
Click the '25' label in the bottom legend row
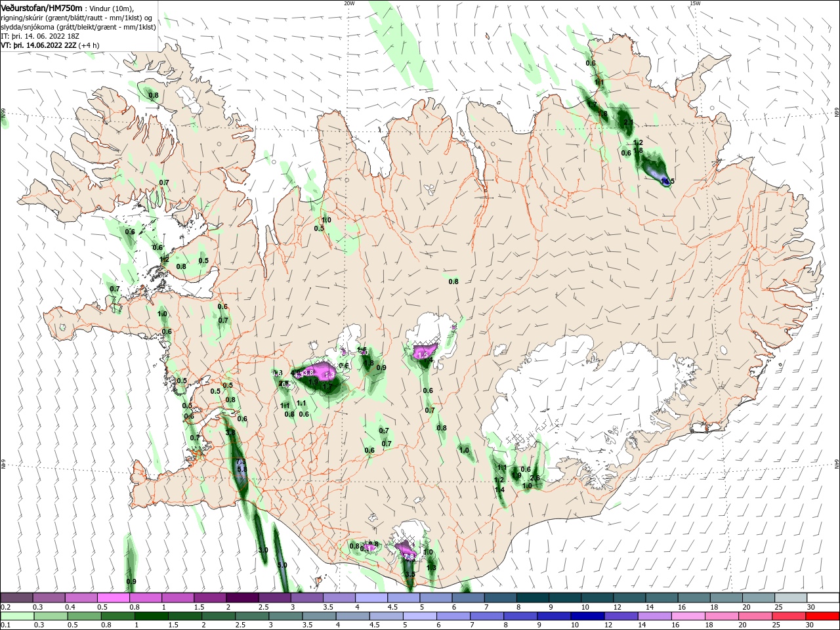pos(777,625)
